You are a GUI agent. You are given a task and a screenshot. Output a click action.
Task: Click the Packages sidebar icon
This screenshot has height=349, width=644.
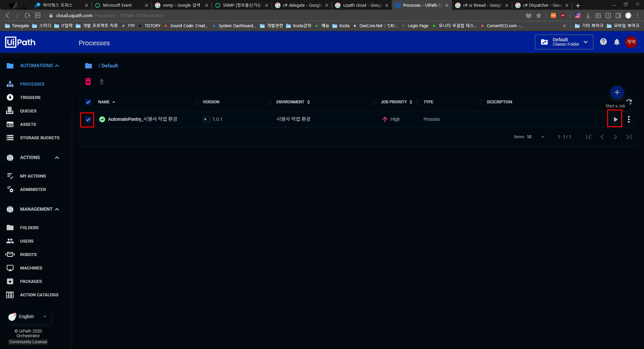coord(10,282)
